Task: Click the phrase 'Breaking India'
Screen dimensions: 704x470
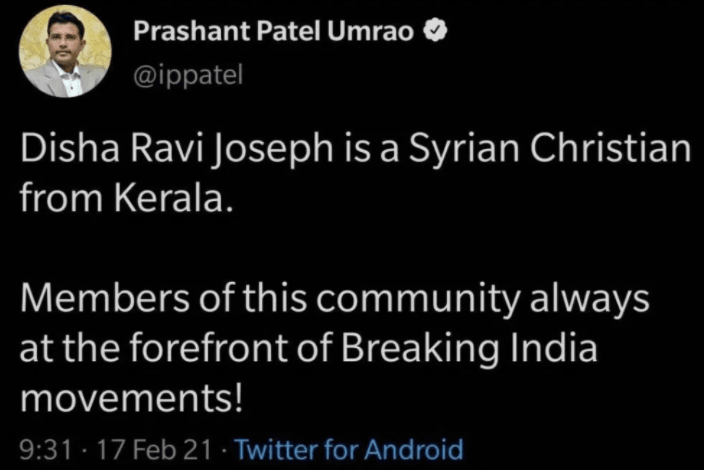Action: [x=469, y=350]
